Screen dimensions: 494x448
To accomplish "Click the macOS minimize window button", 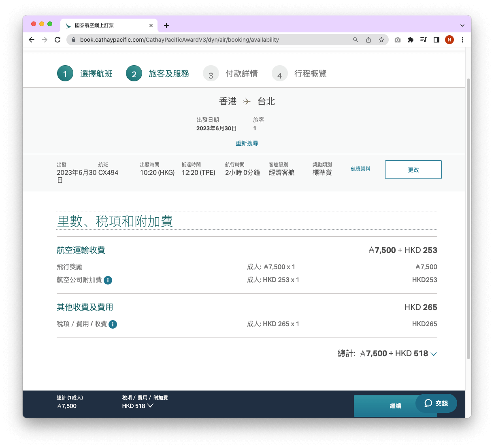I will coord(42,24).
